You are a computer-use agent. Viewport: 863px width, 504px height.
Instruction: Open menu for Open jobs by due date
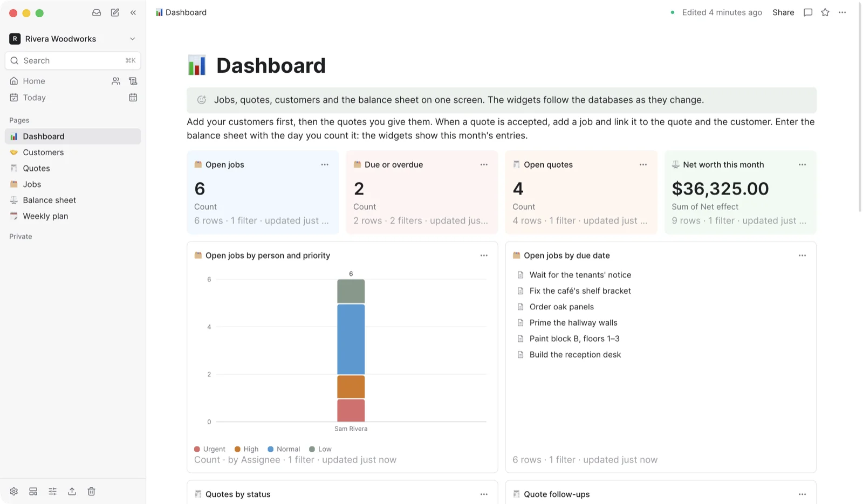[803, 256]
